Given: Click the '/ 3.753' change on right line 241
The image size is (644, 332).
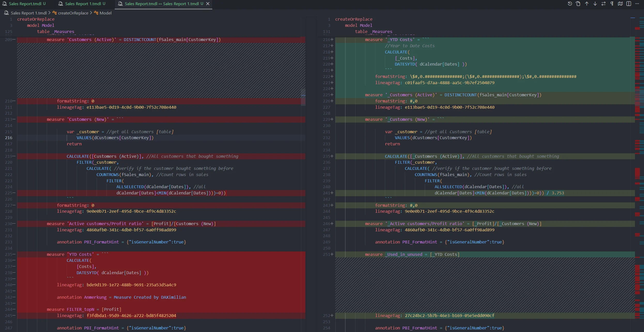Looking at the screenshot, I should click(x=555, y=193).
